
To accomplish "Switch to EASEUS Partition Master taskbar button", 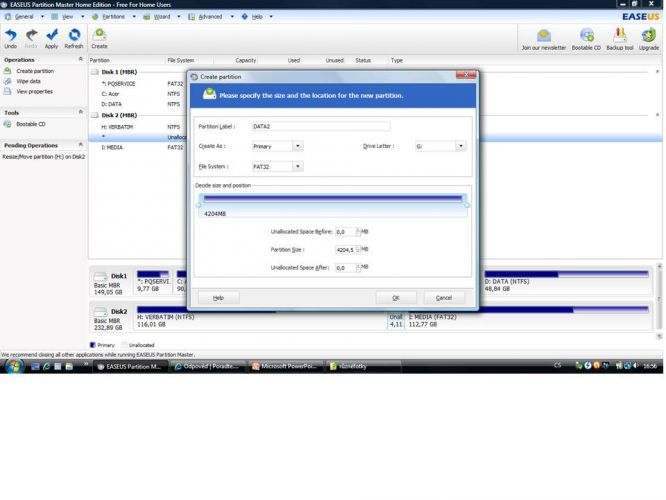I will coord(130,366).
